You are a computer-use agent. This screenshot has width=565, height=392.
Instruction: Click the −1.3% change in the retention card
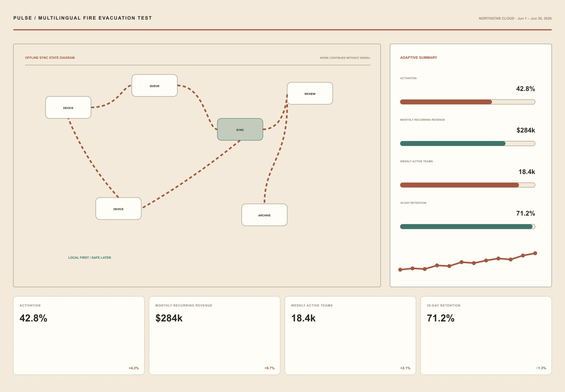click(x=541, y=368)
